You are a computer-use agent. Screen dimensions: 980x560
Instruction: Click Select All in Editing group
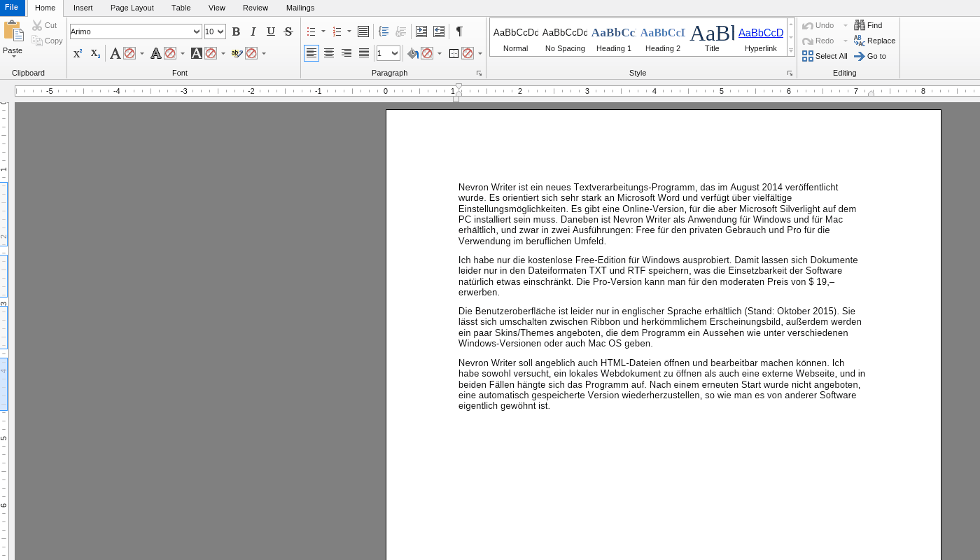tap(825, 56)
